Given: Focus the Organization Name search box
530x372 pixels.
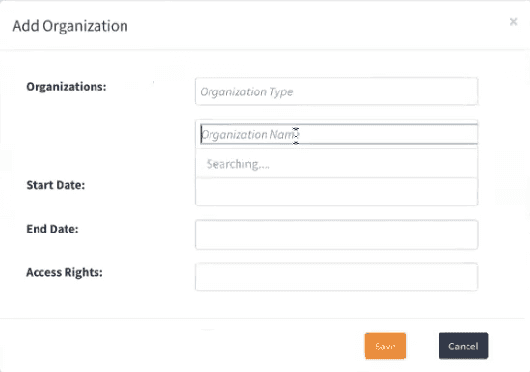Looking at the screenshot, I should [339, 134].
